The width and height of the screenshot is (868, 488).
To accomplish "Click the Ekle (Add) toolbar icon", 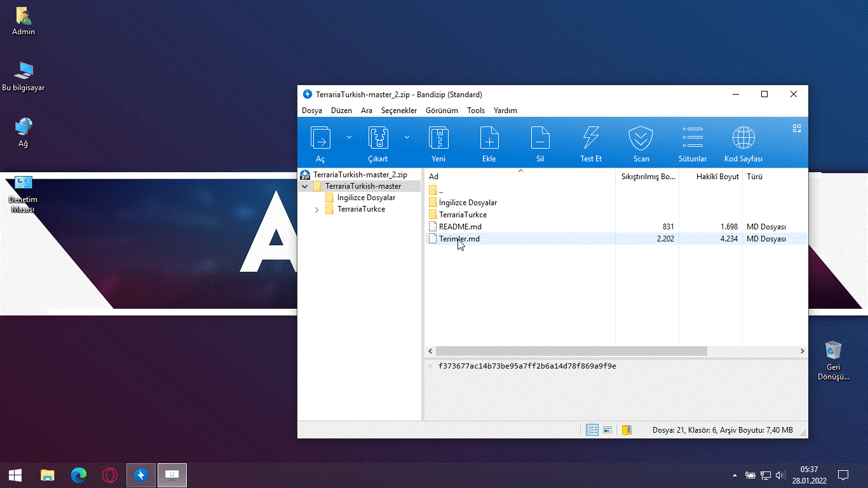I will coord(489,138).
